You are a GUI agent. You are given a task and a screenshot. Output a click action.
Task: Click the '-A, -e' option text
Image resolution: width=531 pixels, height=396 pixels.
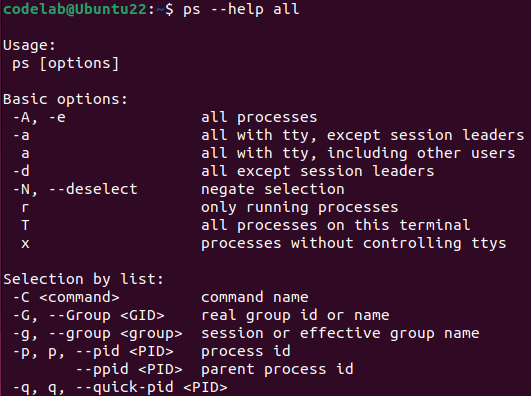tap(39, 118)
